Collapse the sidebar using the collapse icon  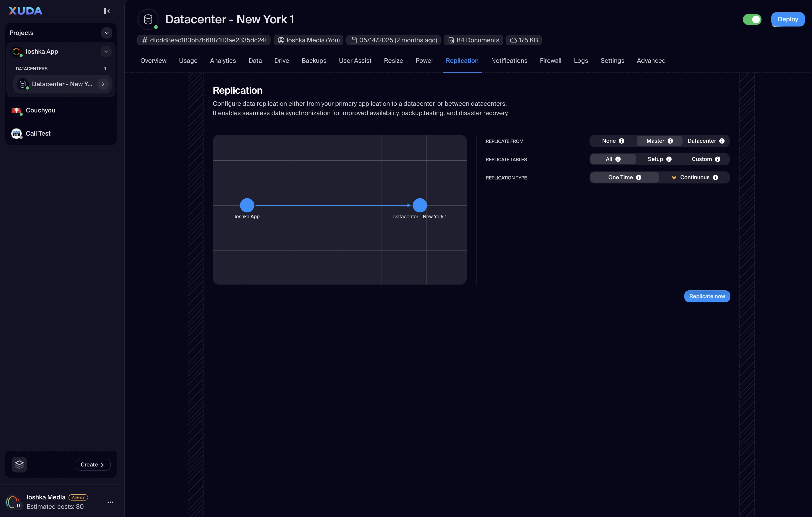[107, 11]
